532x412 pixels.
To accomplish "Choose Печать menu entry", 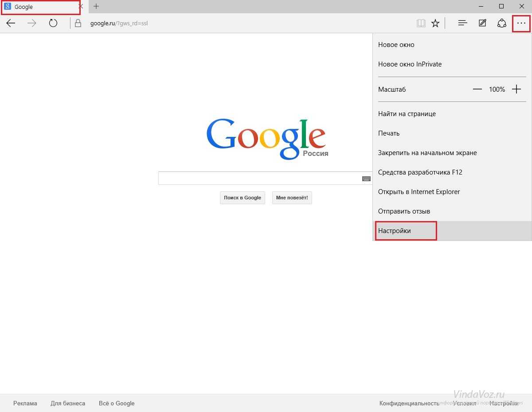I will [452, 133].
